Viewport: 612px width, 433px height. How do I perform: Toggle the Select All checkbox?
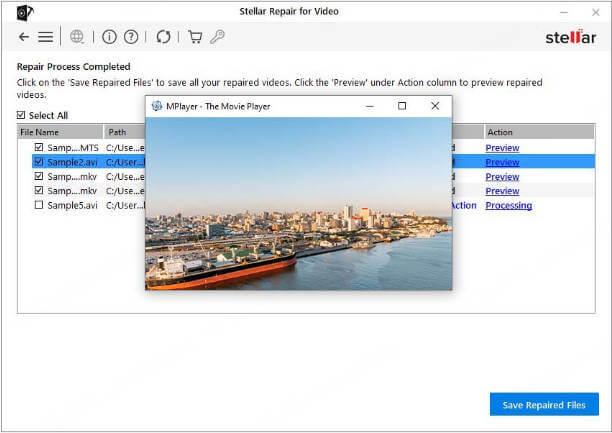click(x=22, y=115)
